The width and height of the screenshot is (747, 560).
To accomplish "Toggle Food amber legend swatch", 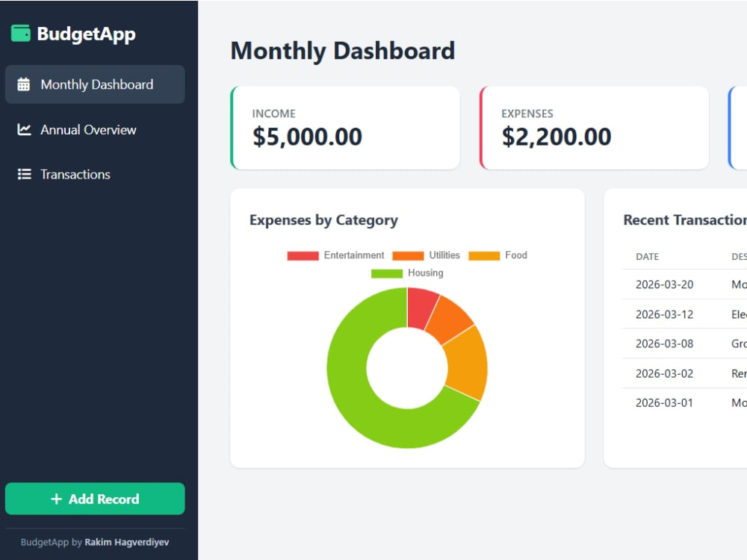I will pos(484,255).
